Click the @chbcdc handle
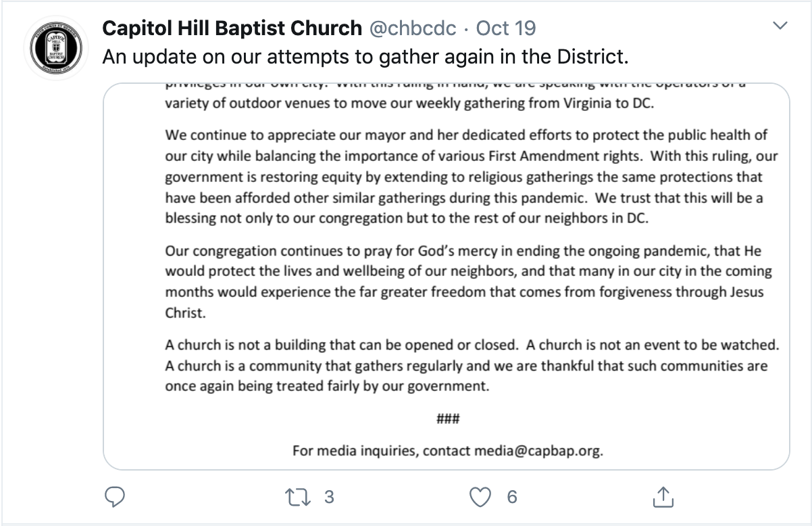This screenshot has width=812, height=526. [x=413, y=28]
